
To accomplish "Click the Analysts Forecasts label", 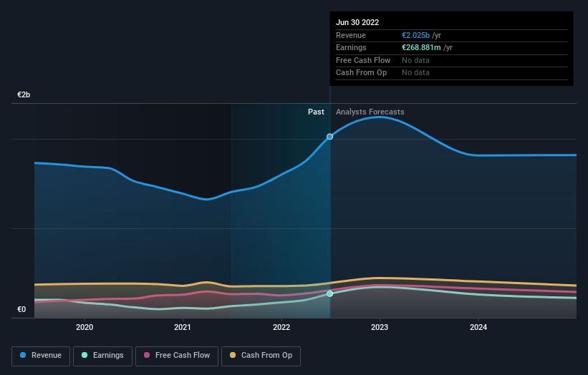I will pyautogui.click(x=370, y=112).
